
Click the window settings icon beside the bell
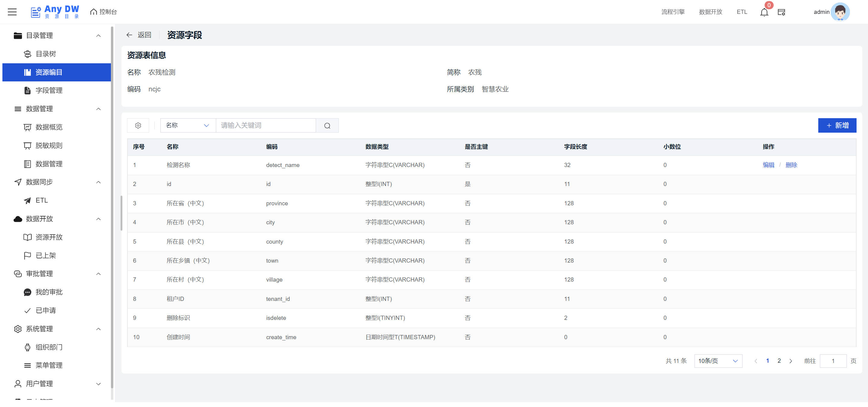click(x=781, y=12)
